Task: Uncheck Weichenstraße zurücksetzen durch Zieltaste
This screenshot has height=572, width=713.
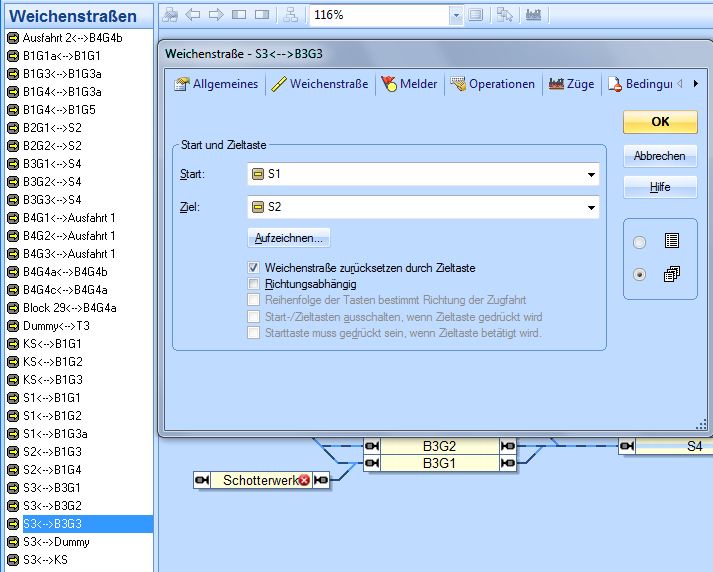Action: pos(254,268)
